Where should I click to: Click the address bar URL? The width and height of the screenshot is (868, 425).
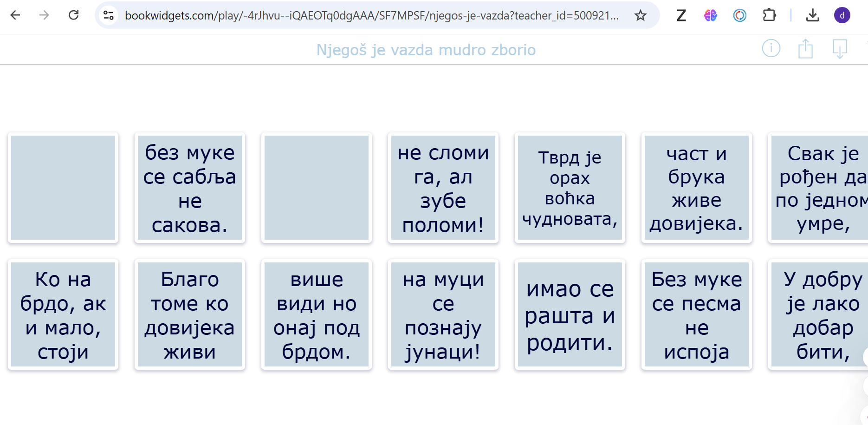tap(371, 15)
